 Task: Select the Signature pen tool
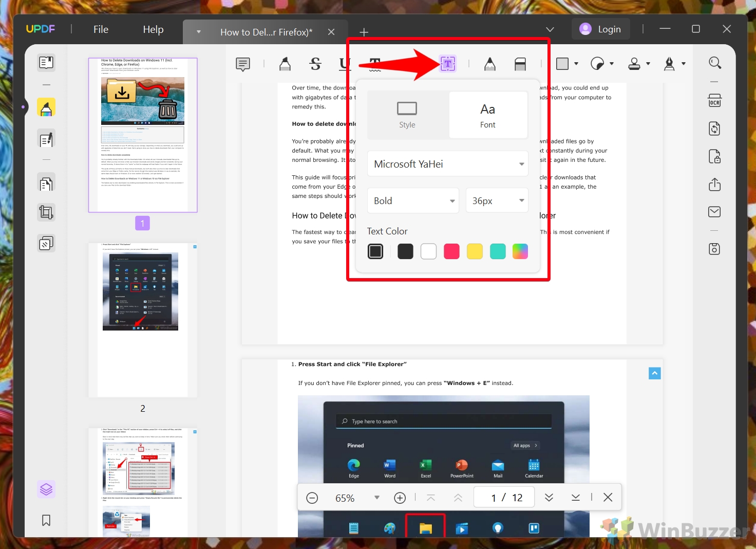pos(669,64)
